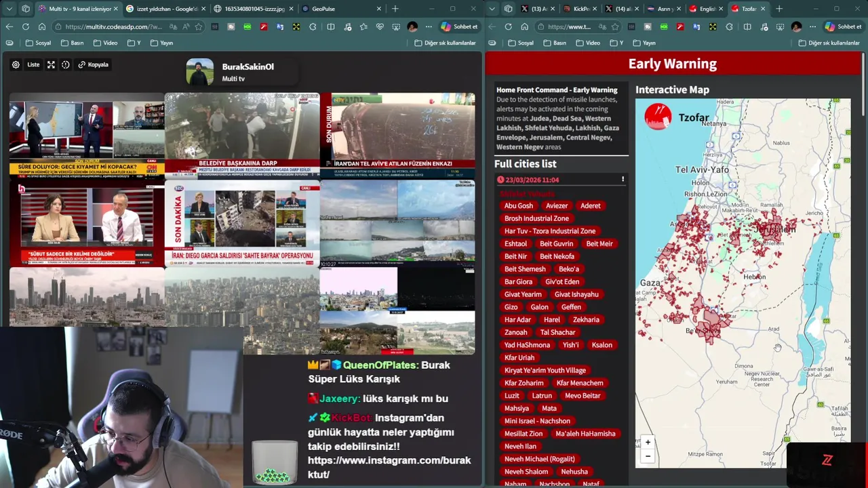Select Neveh Michael (Rogalit) city tag
The image size is (868, 488).
(x=539, y=459)
